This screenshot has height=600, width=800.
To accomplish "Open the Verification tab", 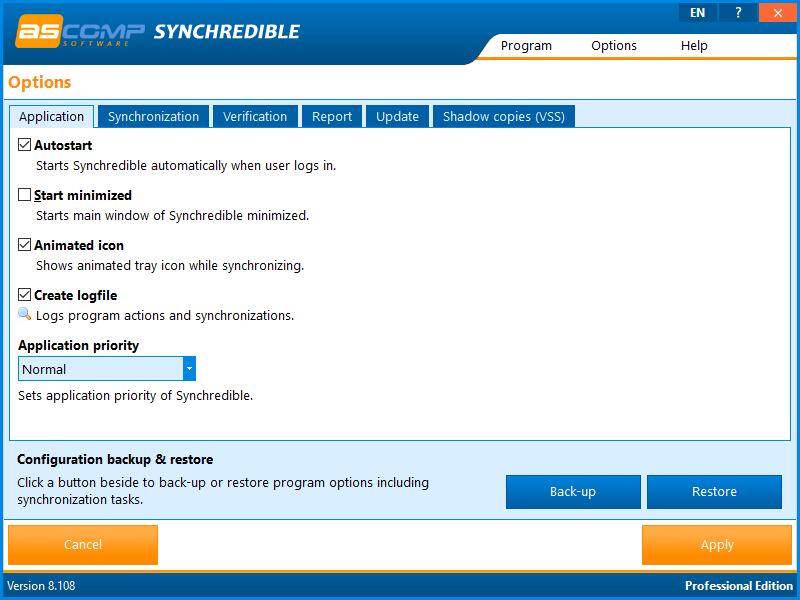I will pyautogui.click(x=255, y=116).
